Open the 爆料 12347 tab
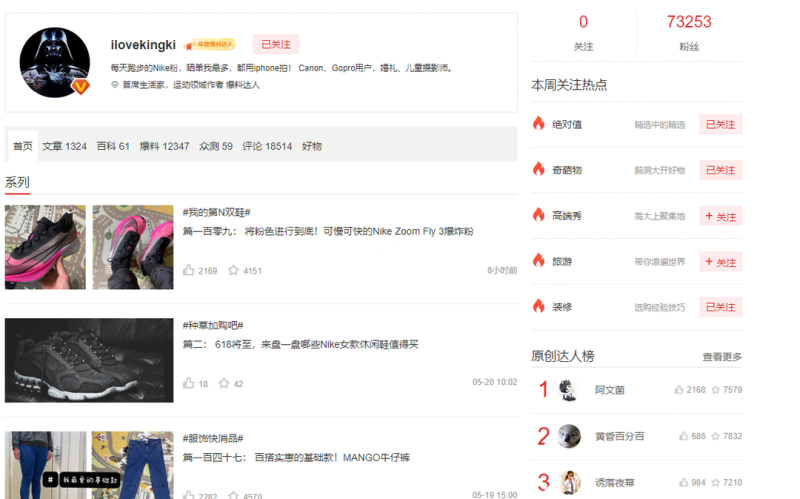This screenshot has height=499, width=800. click(164, 146)
